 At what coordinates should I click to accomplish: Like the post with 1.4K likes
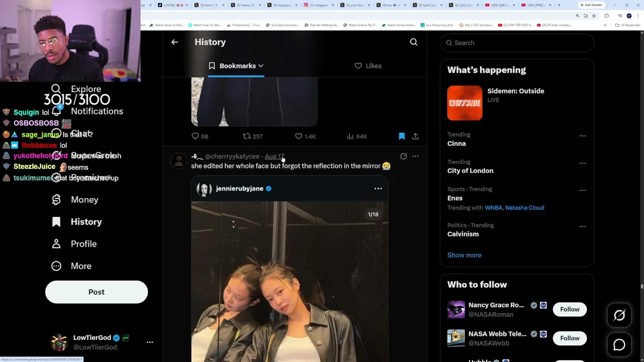coord(298,136)
